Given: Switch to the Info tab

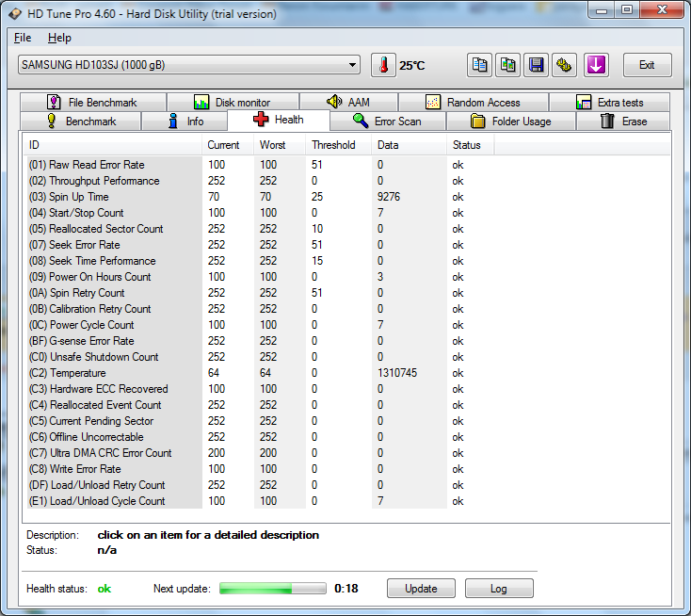Looking at the screenshot, I should 185,122.
